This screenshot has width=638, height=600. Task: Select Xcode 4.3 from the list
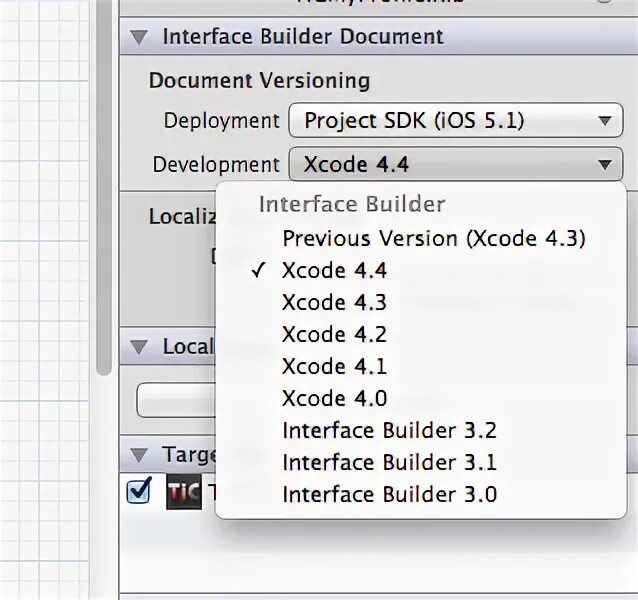421,302
